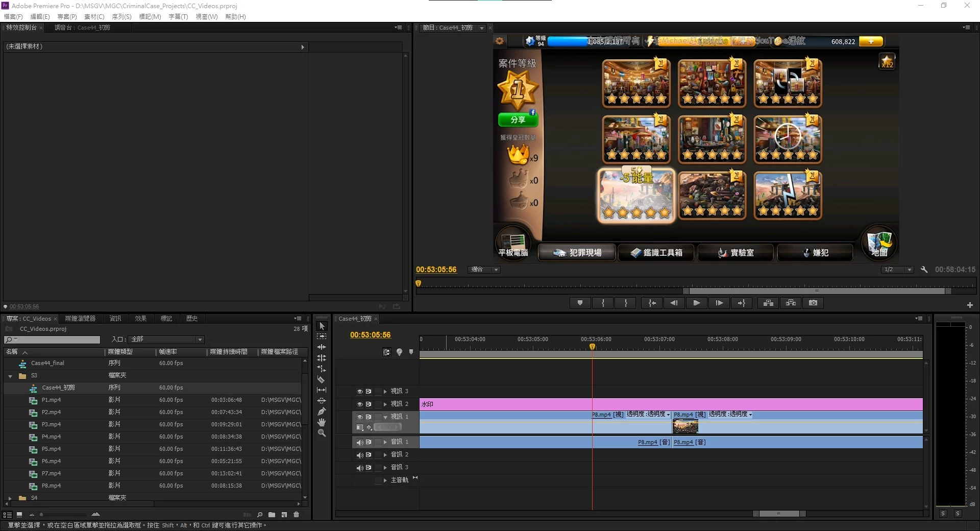
Task: Open the Button Editor plus icon
Action: click(970, 305)
